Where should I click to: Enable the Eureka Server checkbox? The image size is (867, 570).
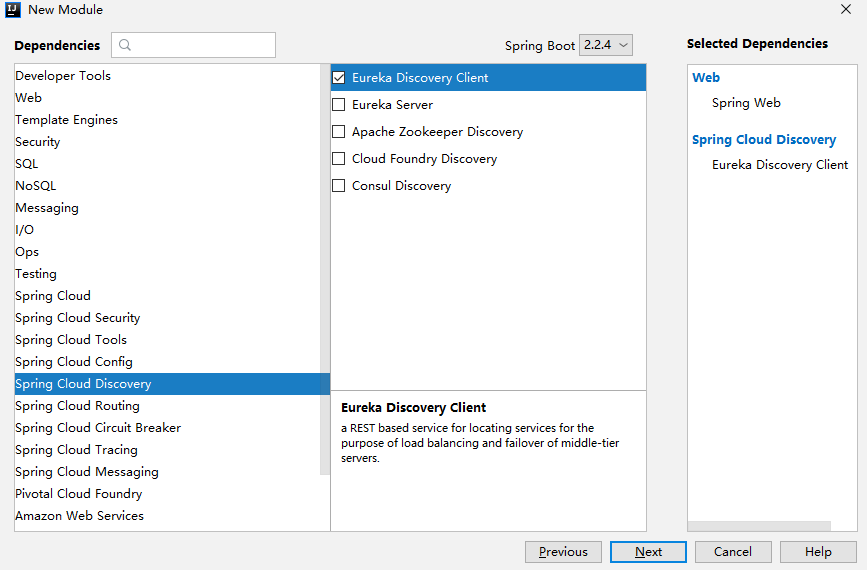tap(338, 104)
